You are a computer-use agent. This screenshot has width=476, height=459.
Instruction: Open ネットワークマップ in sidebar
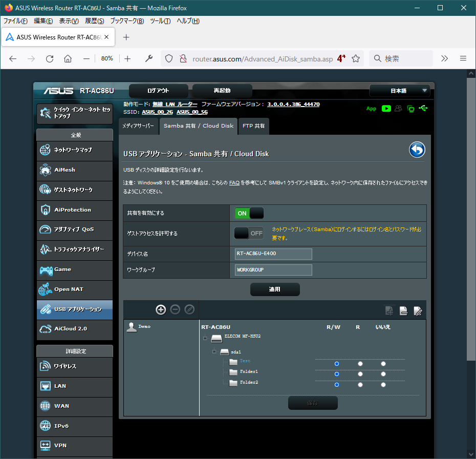point(75,150)
